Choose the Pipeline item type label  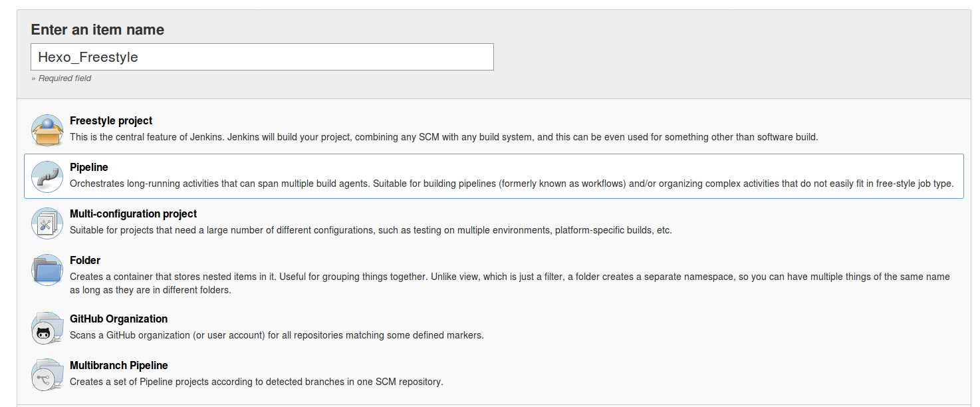pos(89,168)
